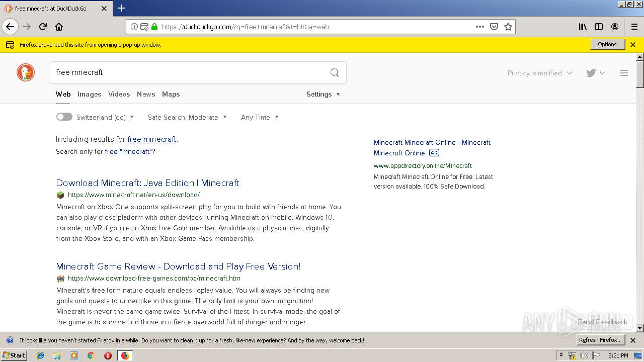Screen dimensions: 644x362
Task: Open the Any Time filter dropdown
Action: [260, 117]
